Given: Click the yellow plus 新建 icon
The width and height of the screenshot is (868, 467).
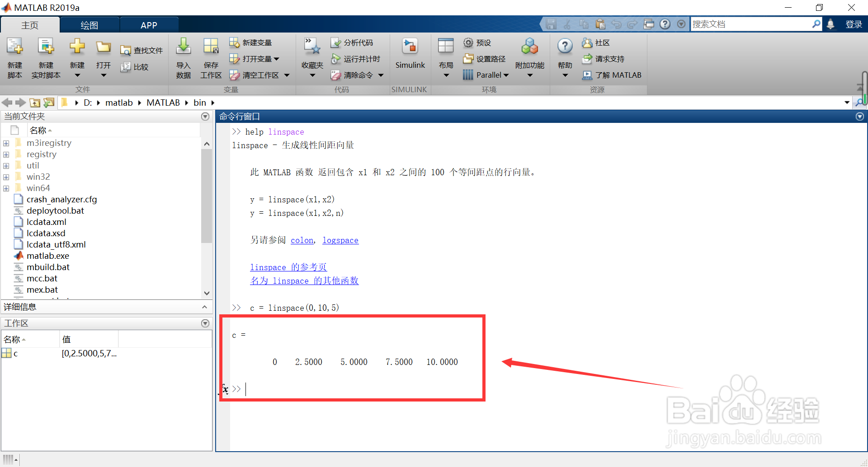Looking at the screenshot, I should 77,46.
